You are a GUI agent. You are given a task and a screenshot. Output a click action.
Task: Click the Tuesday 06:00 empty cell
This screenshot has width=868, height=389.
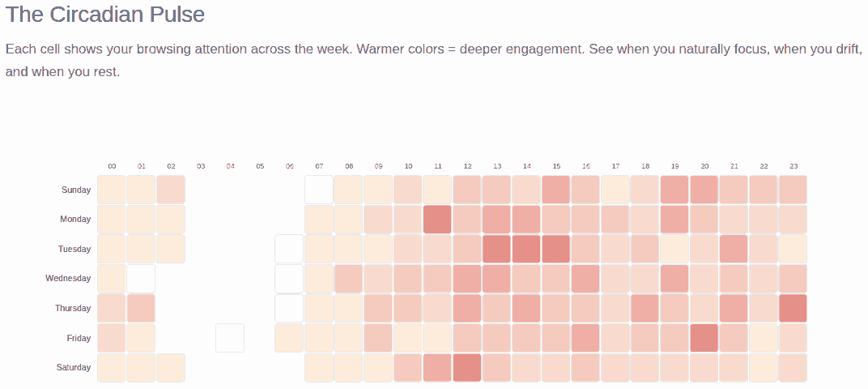click(289, 249)
